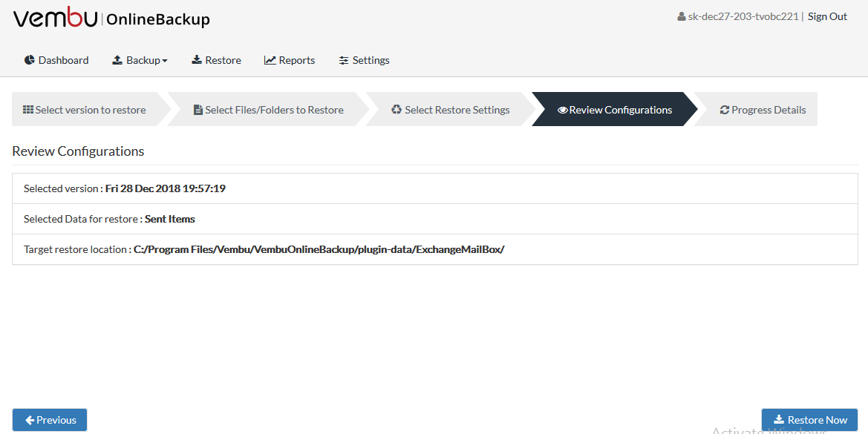Image resolution: width=868 pixels, height=434 pixels.
Task: Go to Select Restore Settings step
Action: [x=451, y=110]
